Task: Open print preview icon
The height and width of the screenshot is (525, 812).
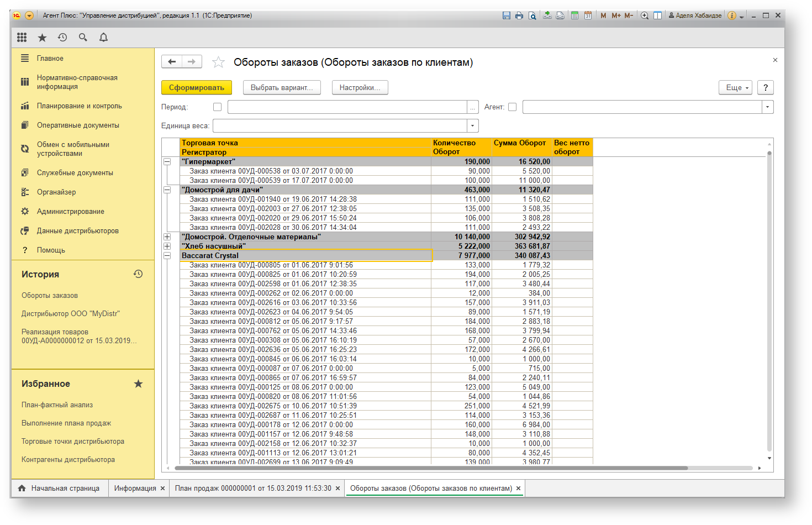Action: pos(532,15)
